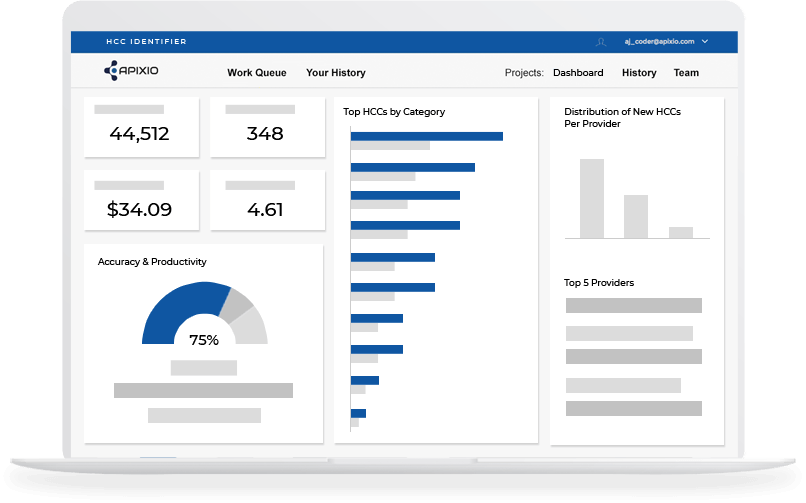
Task: Click the 75% gauge value
Action: (x=204, y=340)
